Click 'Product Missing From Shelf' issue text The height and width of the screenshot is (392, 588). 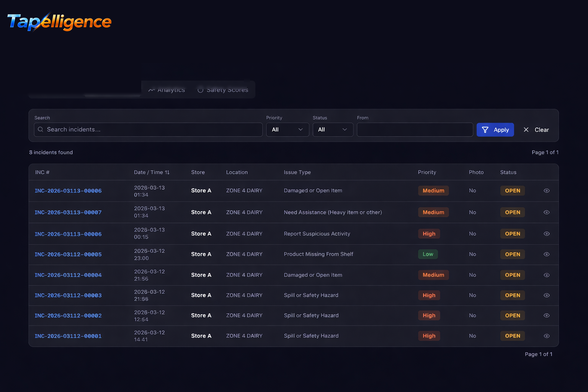tap(318, 254)
